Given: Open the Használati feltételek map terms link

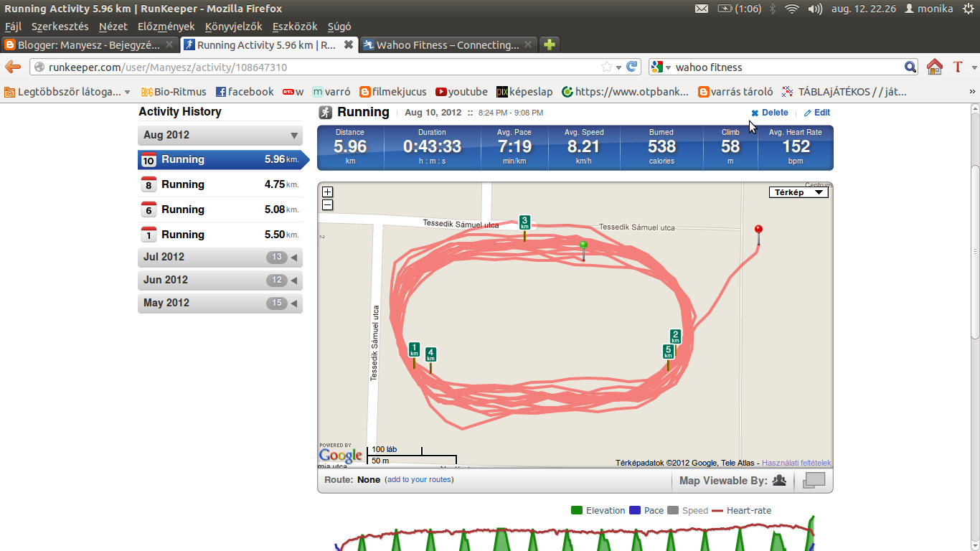Looking at the screenshot, I should click(x=796, y=463).
